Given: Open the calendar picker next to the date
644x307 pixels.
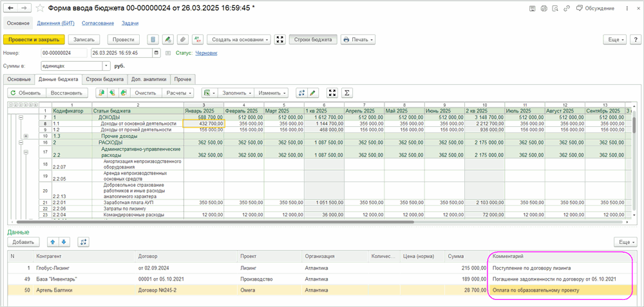Looking at the screenshot, I should click(x=156, y=53).
